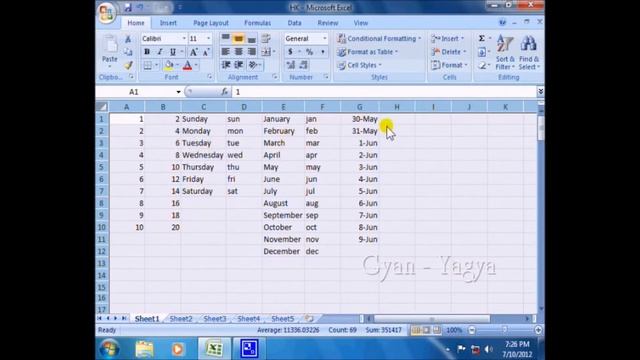Viewport: 640px width, 360px height.
Task: Open Cell Styles menu
Action: pos(359,65)
